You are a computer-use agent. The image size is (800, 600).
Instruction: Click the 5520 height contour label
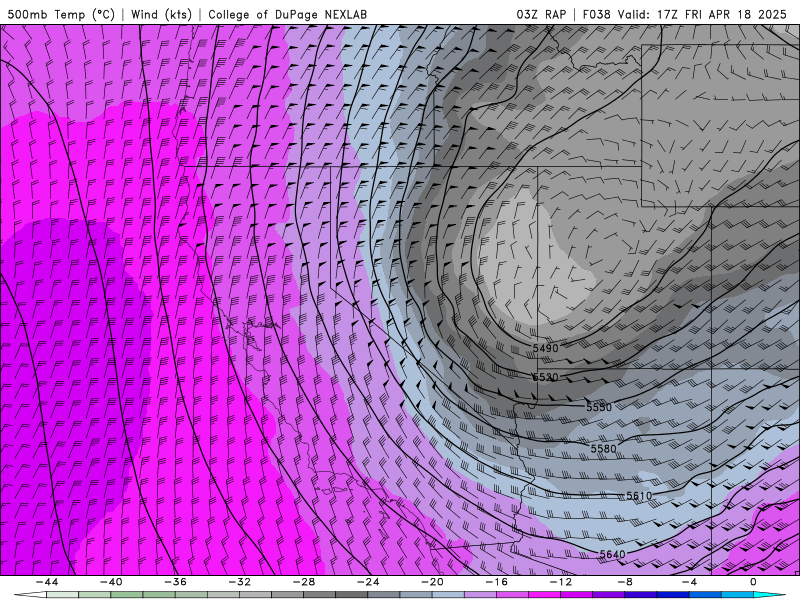click(x=545, y=378)
